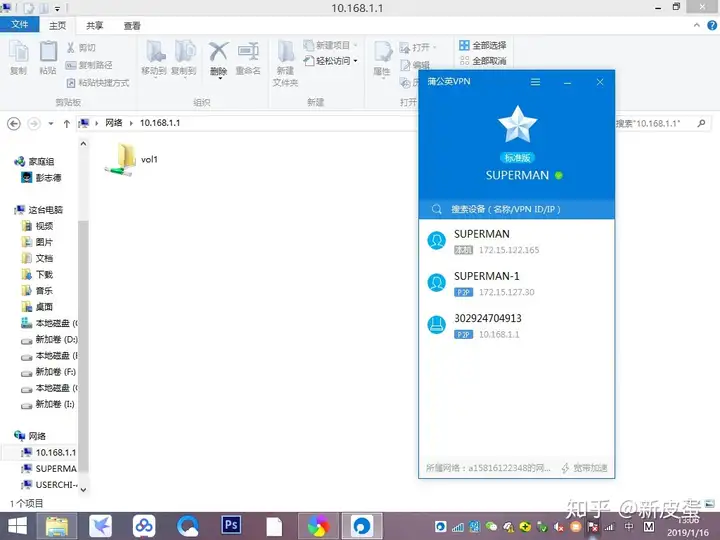Click the 标准版 edition badge
This screenshot has width=720, height=540.
click(x=518, y=158)
